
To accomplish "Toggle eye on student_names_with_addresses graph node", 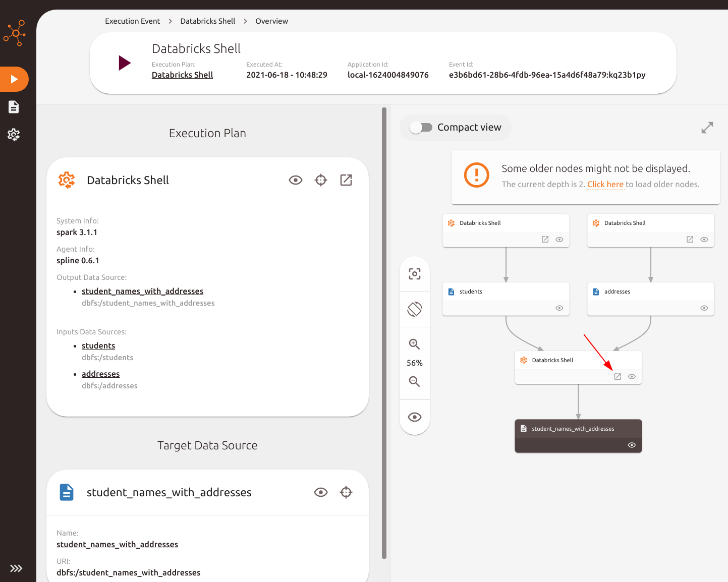I will (632, 445).
